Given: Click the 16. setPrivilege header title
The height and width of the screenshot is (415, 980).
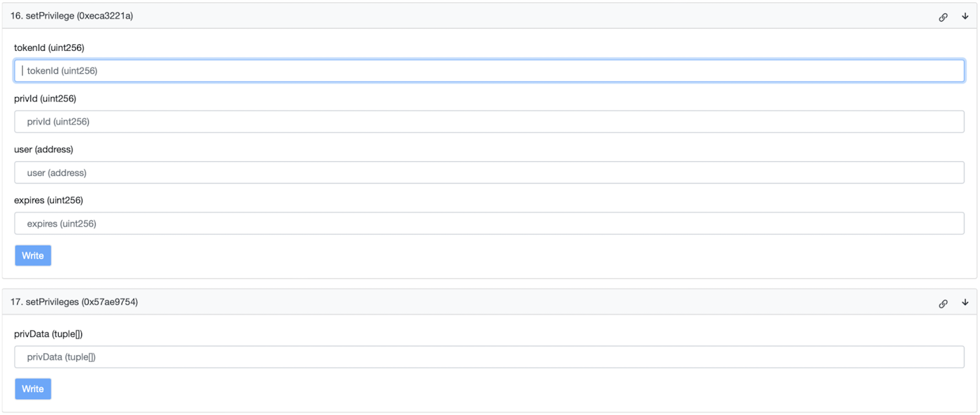Looking at the screenshot, I should pyautogui.click(x=72, y=15).
